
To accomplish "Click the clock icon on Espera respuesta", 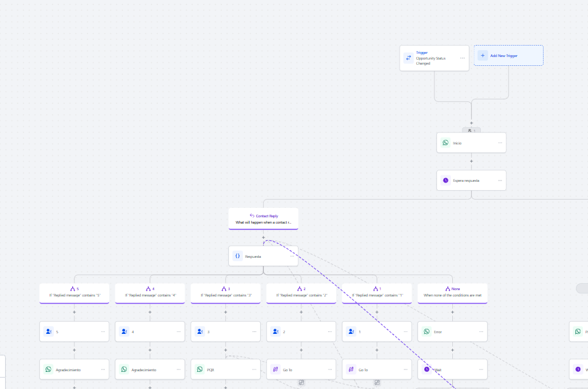I will coord(445,181).
